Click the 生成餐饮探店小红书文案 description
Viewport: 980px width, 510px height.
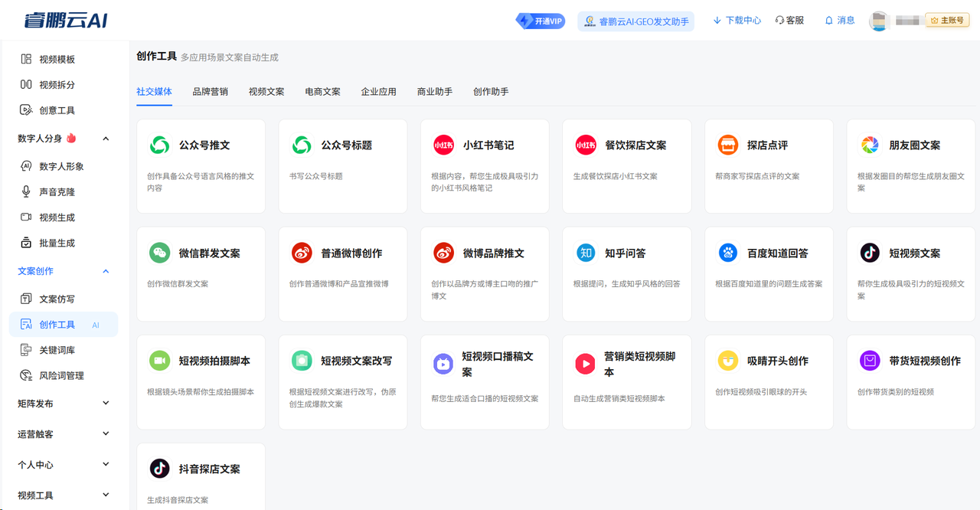616,176
